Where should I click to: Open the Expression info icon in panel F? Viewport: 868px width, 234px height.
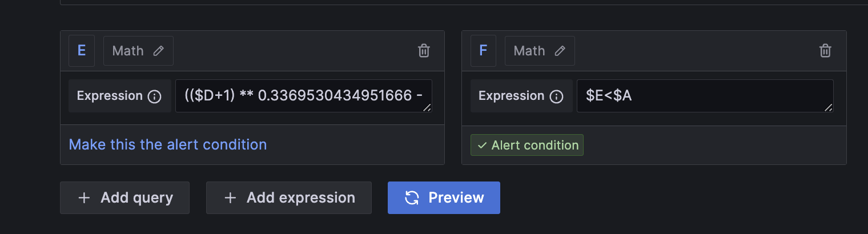tap(556, 96)
